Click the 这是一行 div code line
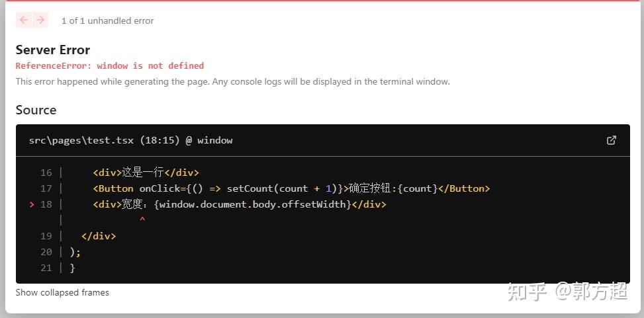Viewport: 644px width, 318px height. pos(146,173)
